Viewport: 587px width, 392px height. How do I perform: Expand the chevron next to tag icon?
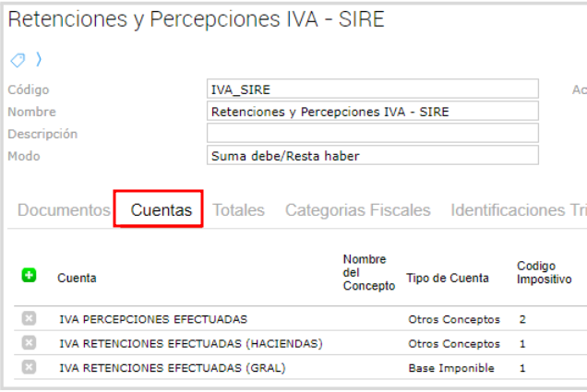[39, 60]
